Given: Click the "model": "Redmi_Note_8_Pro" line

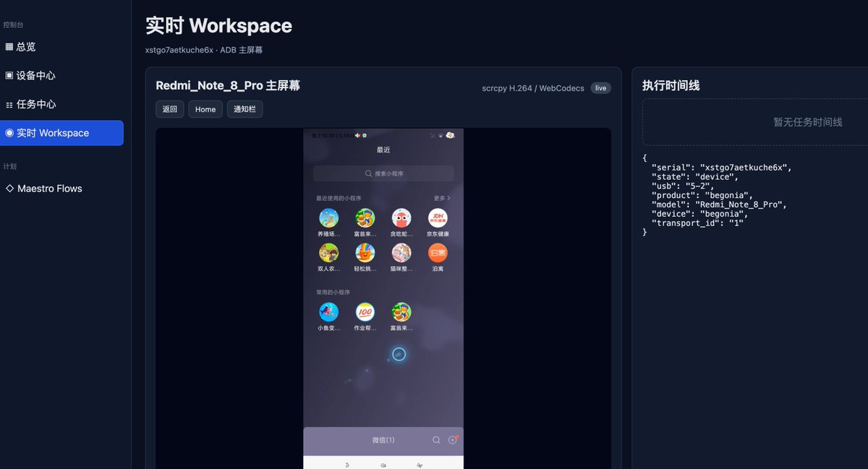Looking at the screenshot, I should (718, 205).
